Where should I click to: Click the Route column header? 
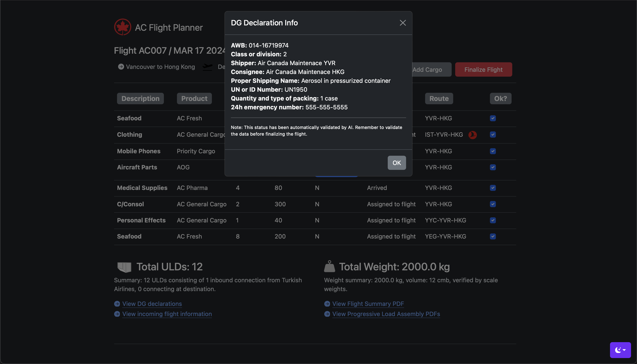pyautogui.click(x=439, y=99)
